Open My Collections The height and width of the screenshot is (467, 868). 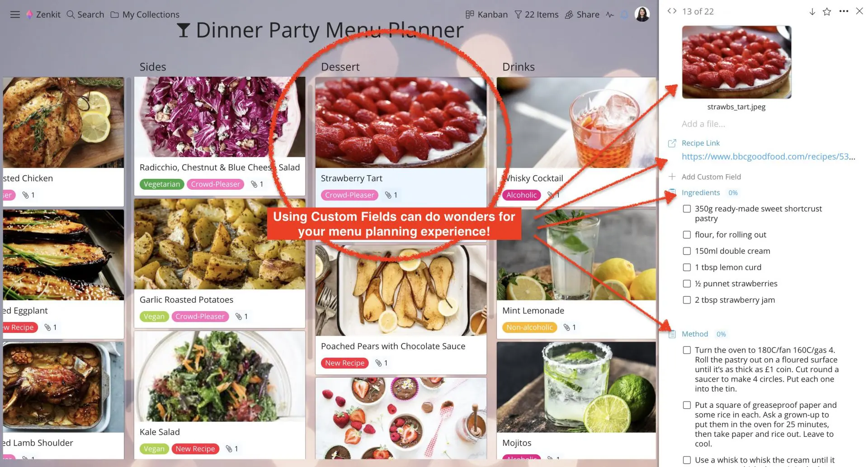point(145,14)
